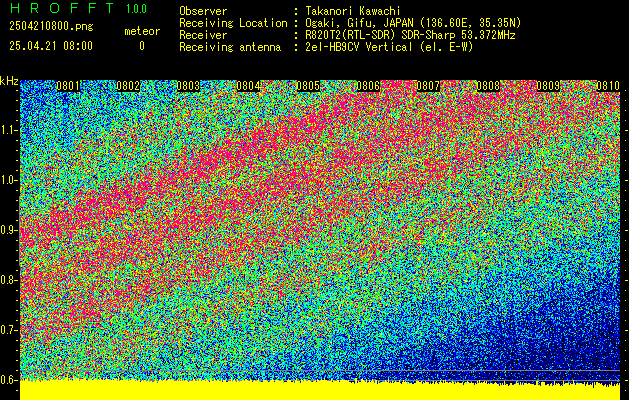
Task: Click the R820T2(RTL-SDR) SDR-Sharp 53.372MHz text
Action: [x=410, y=35]
